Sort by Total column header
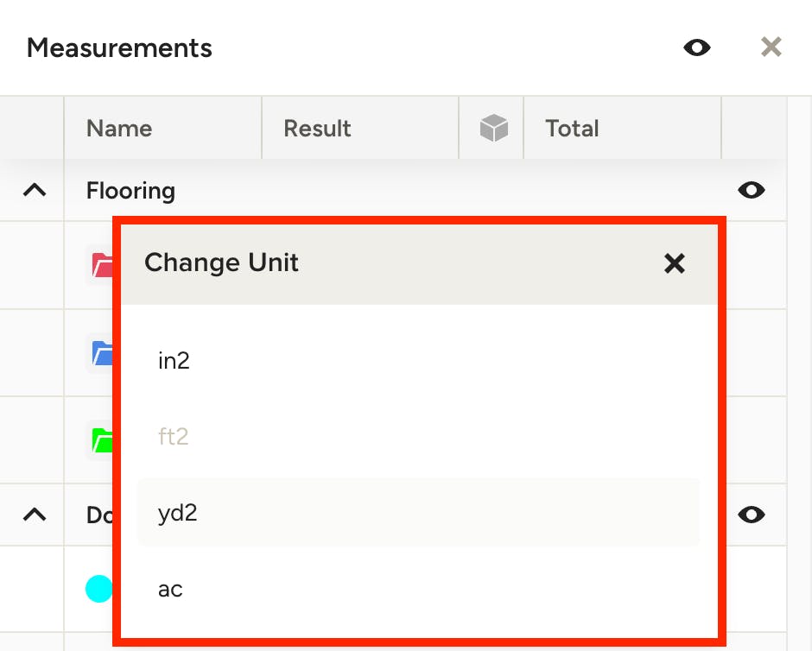 [x=572, y=129]
